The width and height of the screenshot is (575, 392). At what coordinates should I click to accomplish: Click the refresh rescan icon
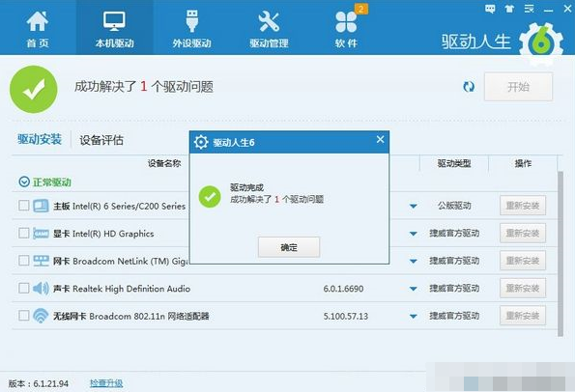pos(469,87)
